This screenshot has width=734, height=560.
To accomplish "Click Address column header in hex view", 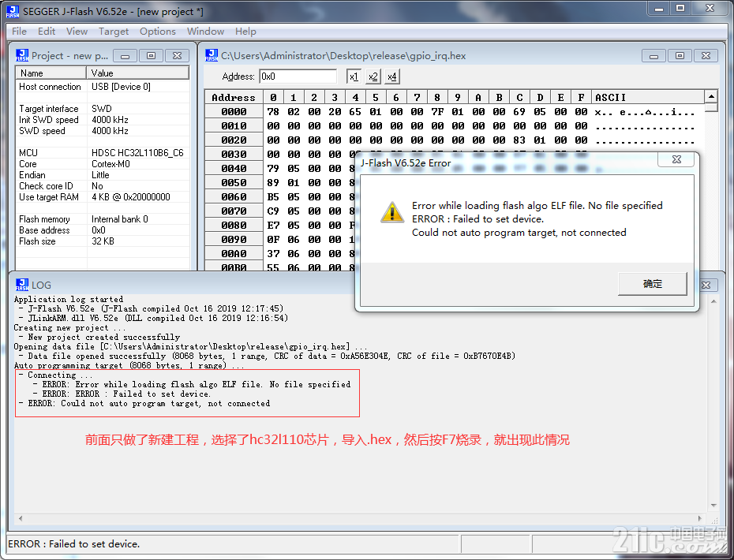I will (x=234, y=97).
